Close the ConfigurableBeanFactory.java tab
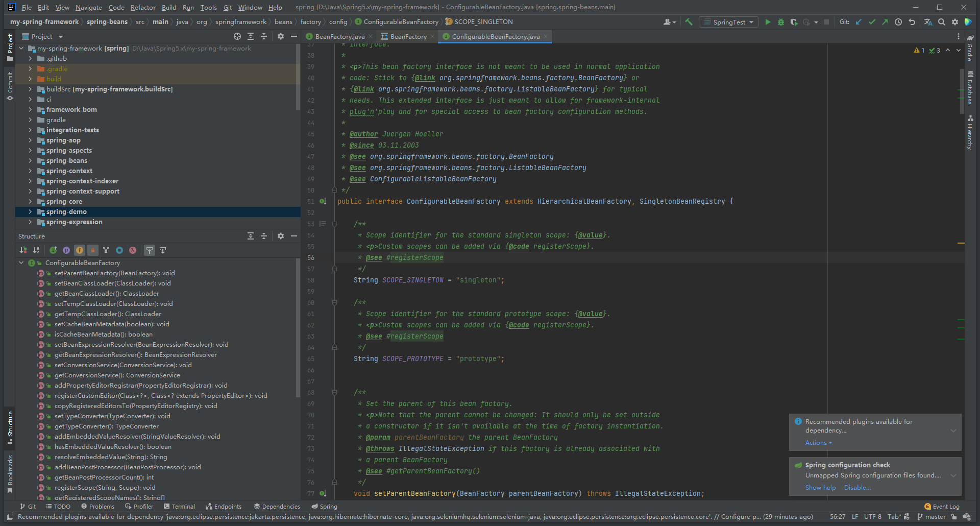Viewport: 980px width, 526px height. tap(546, 36)
